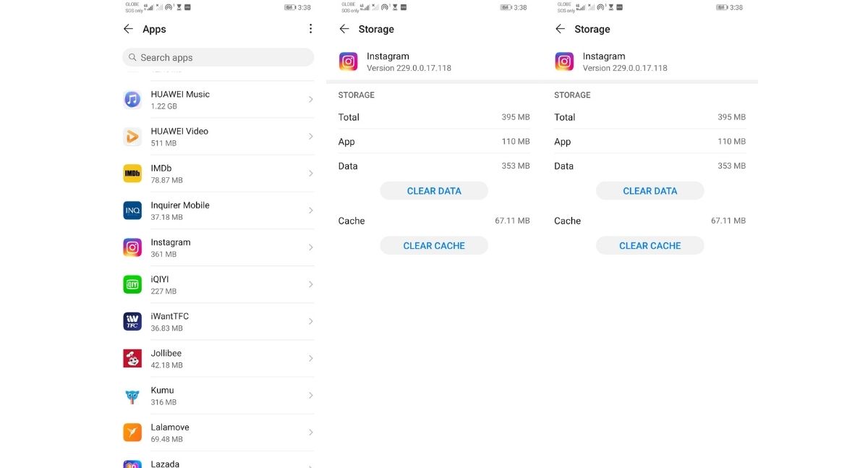Select the iWantTFC app icon

pyautogui.click(x=132, y=321)
